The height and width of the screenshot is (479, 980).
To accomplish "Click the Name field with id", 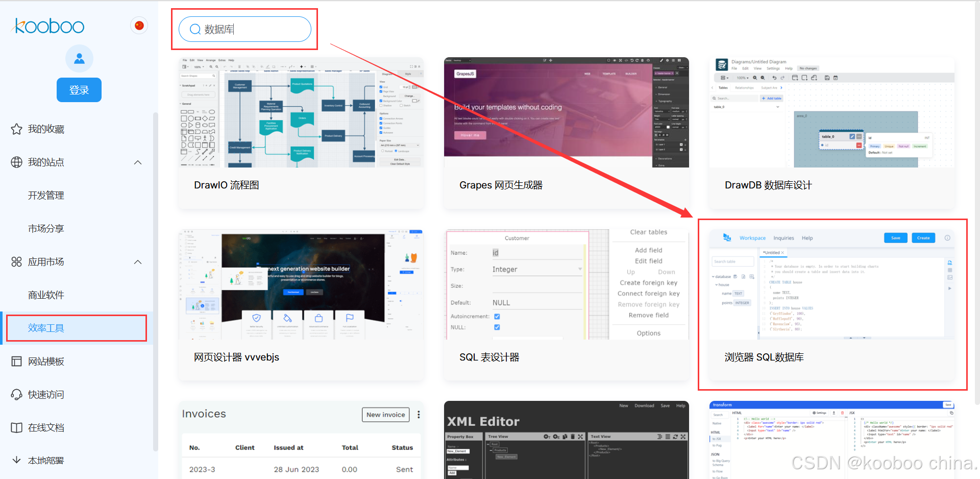I will coord(537,253).
